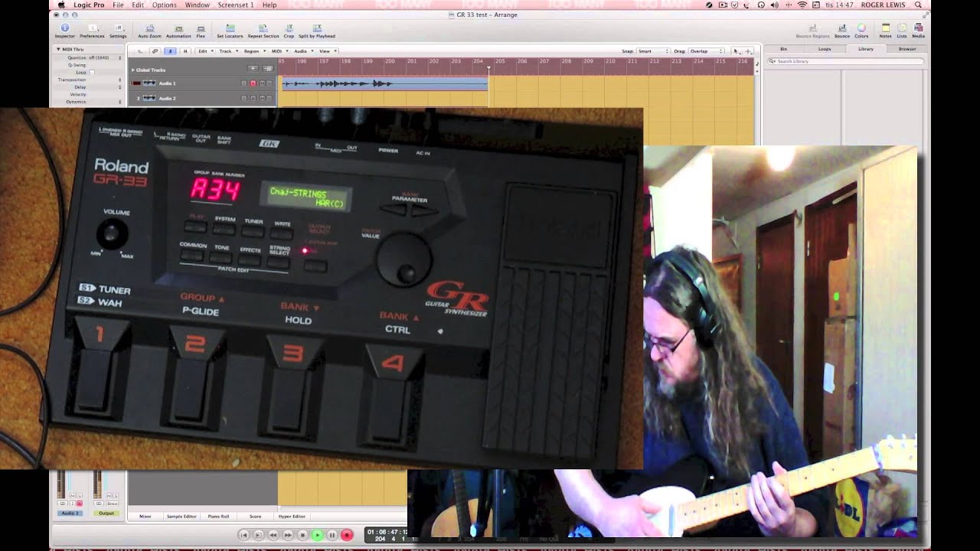Open the Snap dropdown set to Smart

click(x=654, y=51)
